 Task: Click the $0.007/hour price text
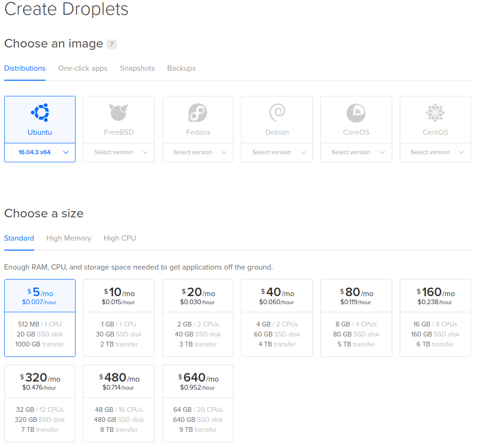tap(39, 302)
